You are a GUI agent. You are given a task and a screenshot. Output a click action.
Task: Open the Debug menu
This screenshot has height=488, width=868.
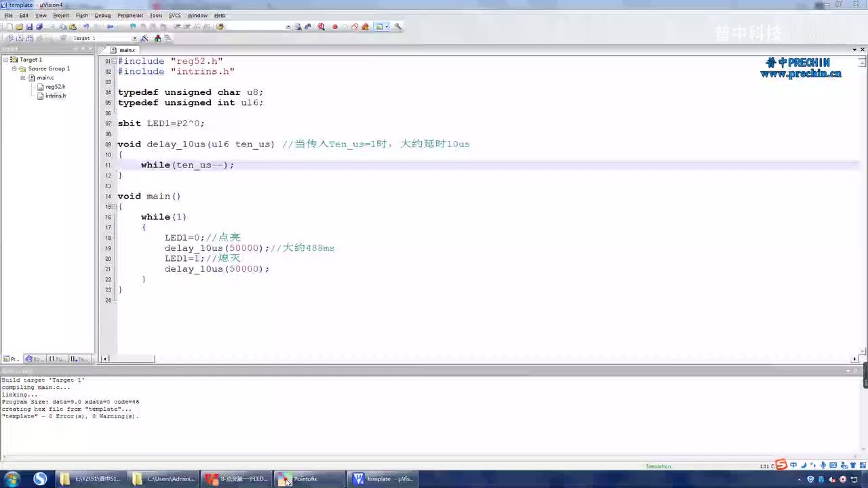pyautogui.click(x=102, y=15)
